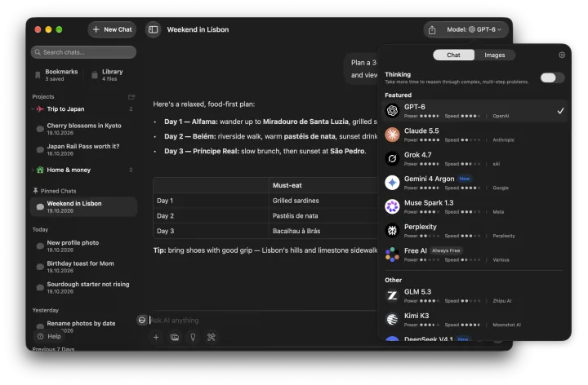Click the Gemini 4 Argon star icon
This screenshot has width=588, height=385.
coord(392,183)
